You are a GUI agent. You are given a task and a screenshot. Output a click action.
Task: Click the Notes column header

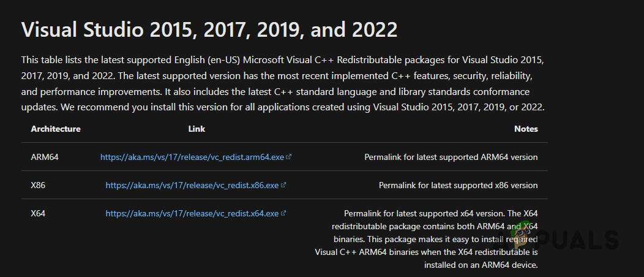pyautogui.click(x=526, y=129)
